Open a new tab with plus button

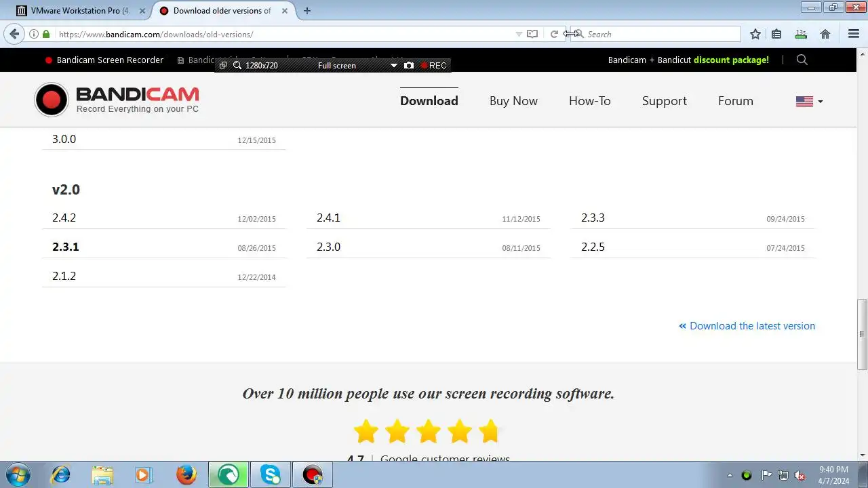pyautogui.click(x=307, y=10)
